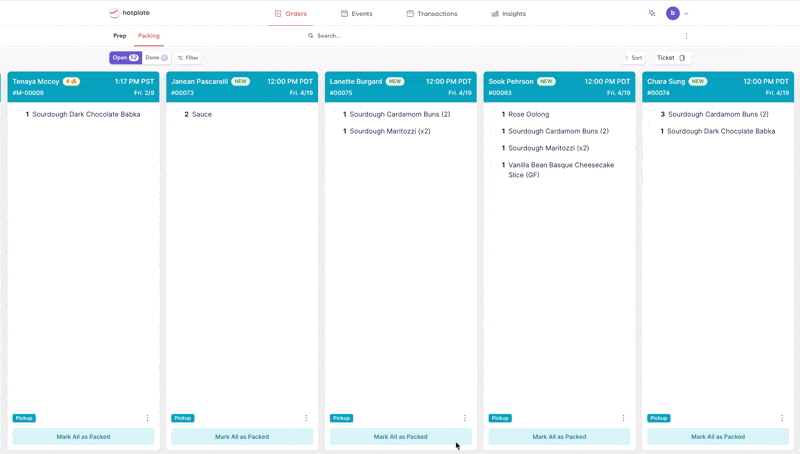Open the Ticket view selector
The image size is (800, 454).
[x=671, y=58]
